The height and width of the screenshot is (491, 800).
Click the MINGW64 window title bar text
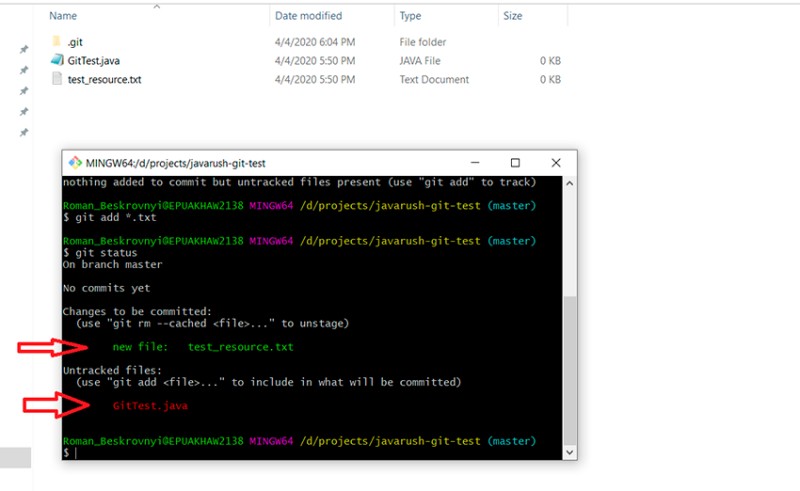point(176,163)
